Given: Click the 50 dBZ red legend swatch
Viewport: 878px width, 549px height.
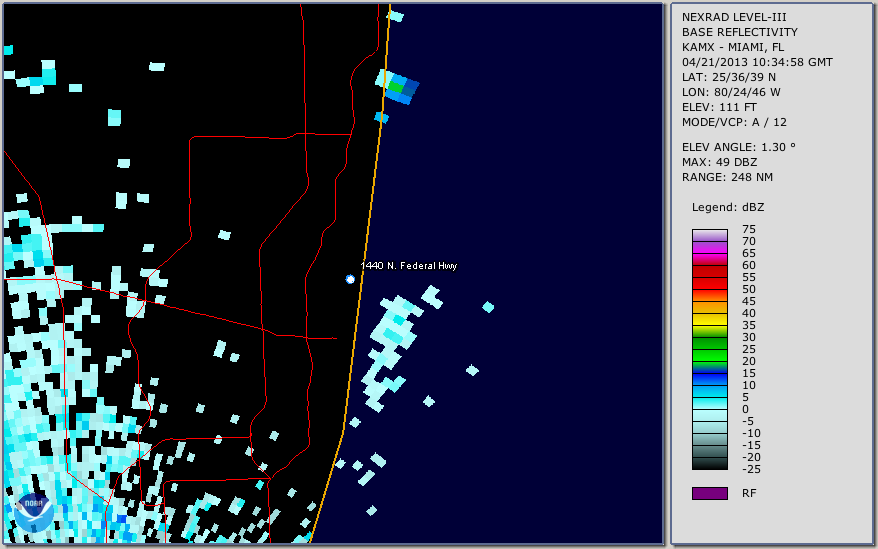Looking at the screenshot, I should click(x=709, y=283).
